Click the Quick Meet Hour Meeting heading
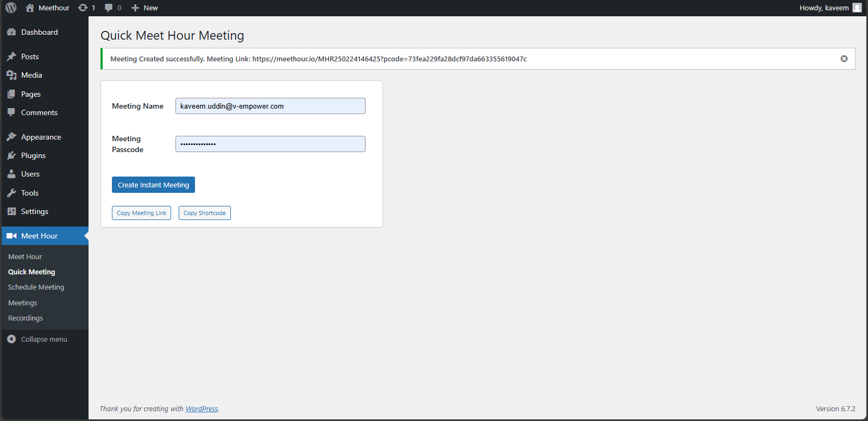 (x=172, y=35)
